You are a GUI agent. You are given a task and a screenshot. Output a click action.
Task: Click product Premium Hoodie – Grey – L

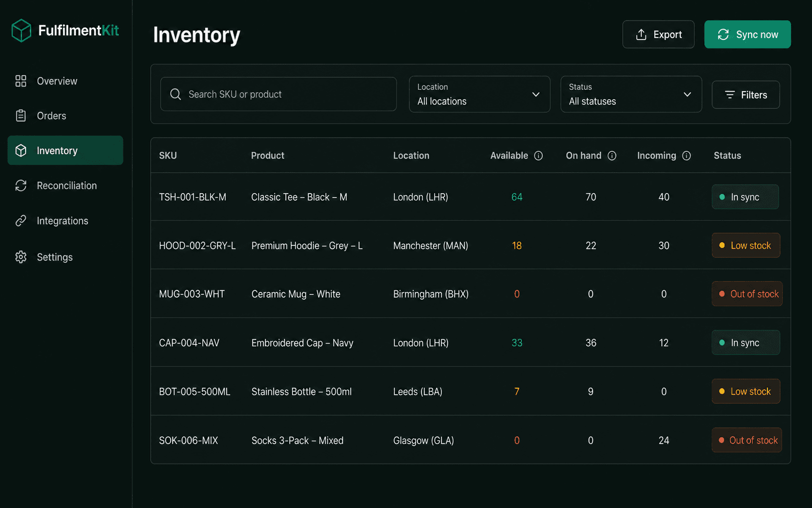(x=307, y=246)
